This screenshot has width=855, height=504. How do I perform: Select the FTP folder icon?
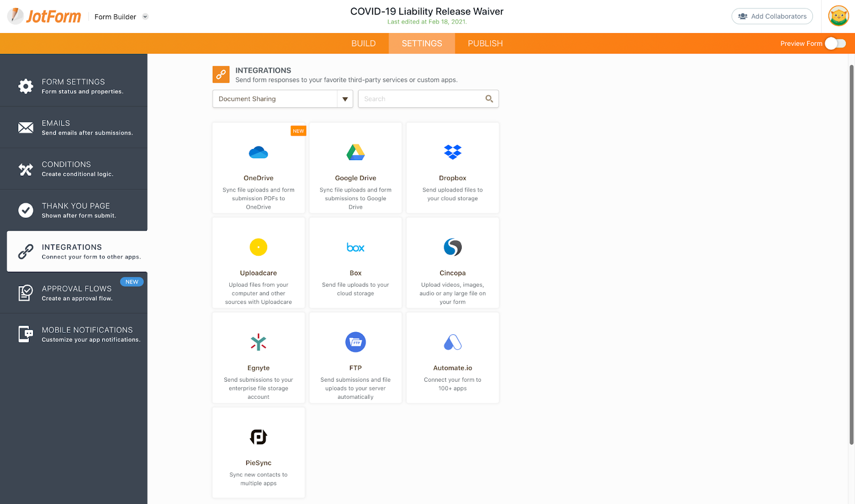tap(355, 342)
